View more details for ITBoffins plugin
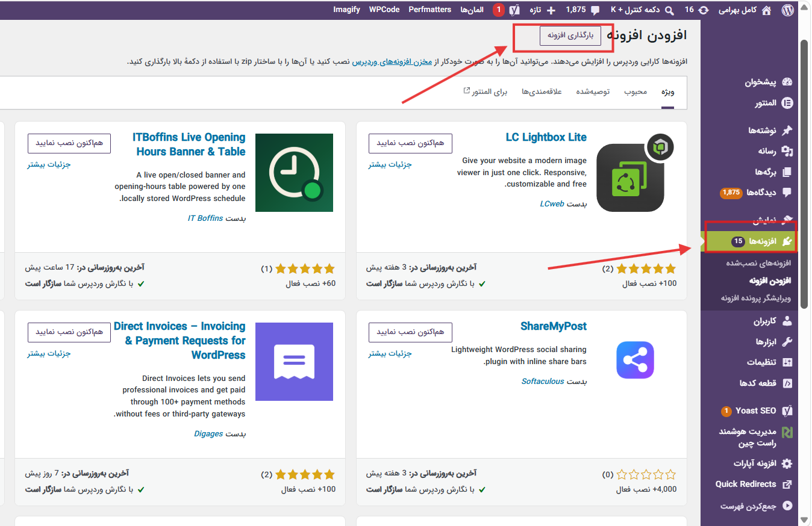This screenshot has height=526, width=812. tap(49, 164)
